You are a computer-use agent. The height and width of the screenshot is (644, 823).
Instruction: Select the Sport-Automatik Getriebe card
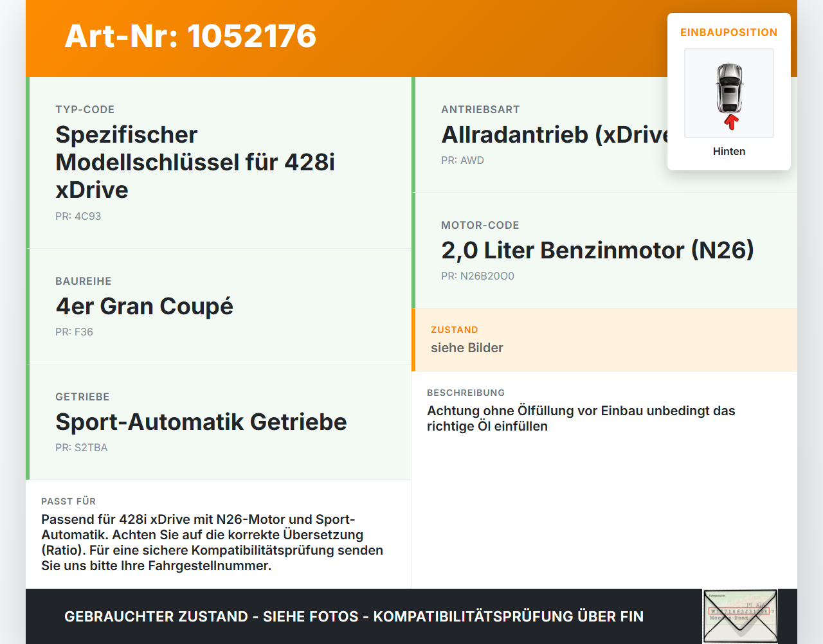pos(219,422)
